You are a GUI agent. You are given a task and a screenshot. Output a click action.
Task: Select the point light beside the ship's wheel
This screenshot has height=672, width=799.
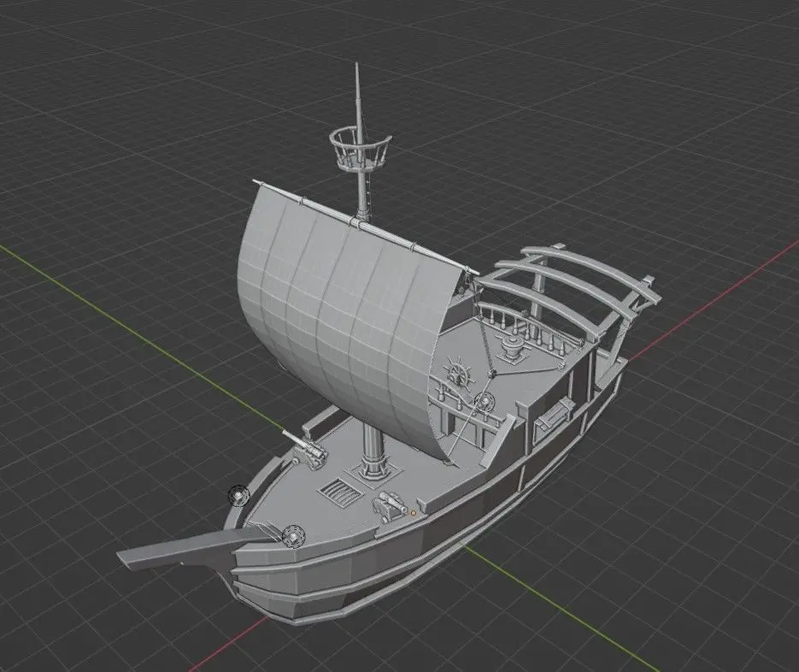point(485,402)
